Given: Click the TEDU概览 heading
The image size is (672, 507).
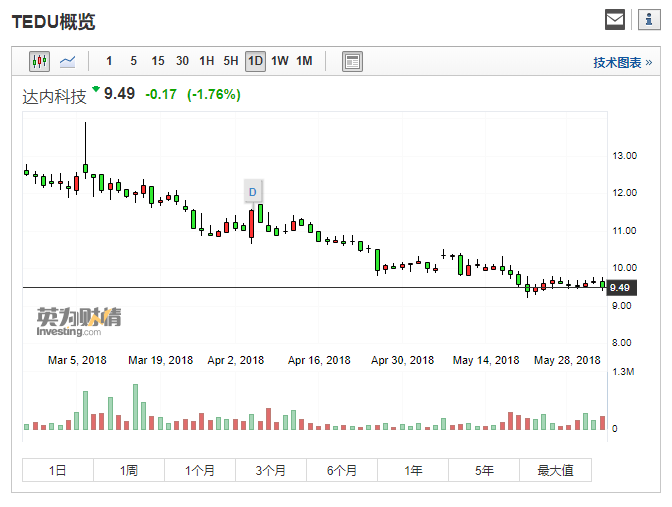Looking at the screenshot, I should click(54, 21).
